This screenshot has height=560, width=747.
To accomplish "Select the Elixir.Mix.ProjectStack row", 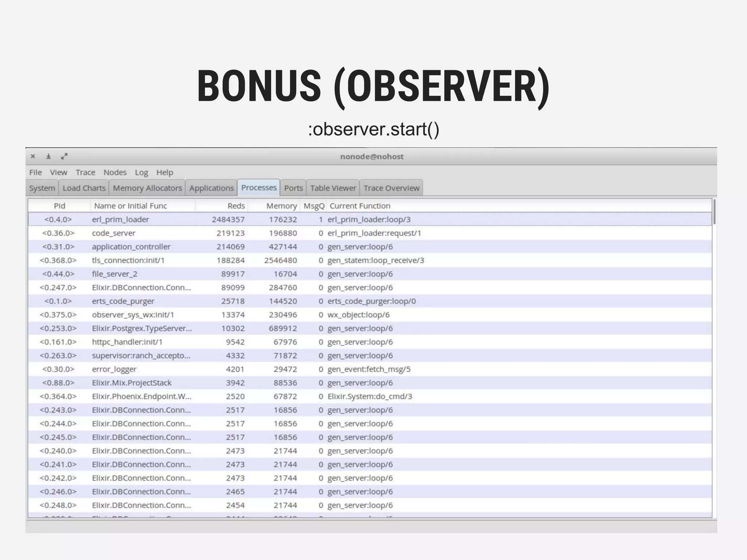I will [x=370, y=383].
